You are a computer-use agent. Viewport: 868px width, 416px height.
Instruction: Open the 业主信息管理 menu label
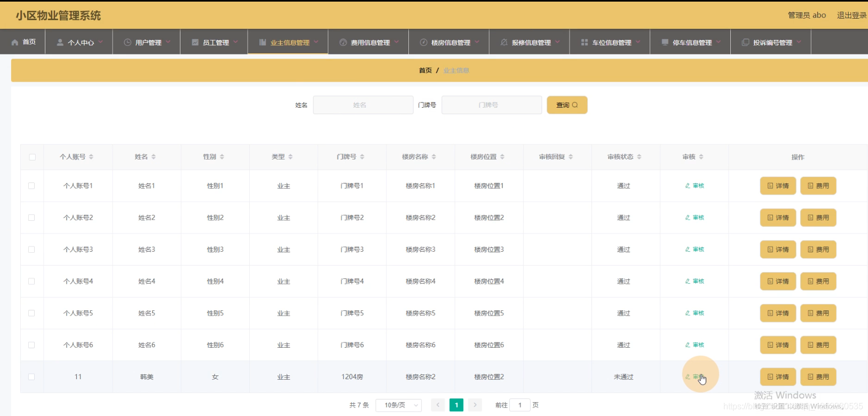pos(290,43)
